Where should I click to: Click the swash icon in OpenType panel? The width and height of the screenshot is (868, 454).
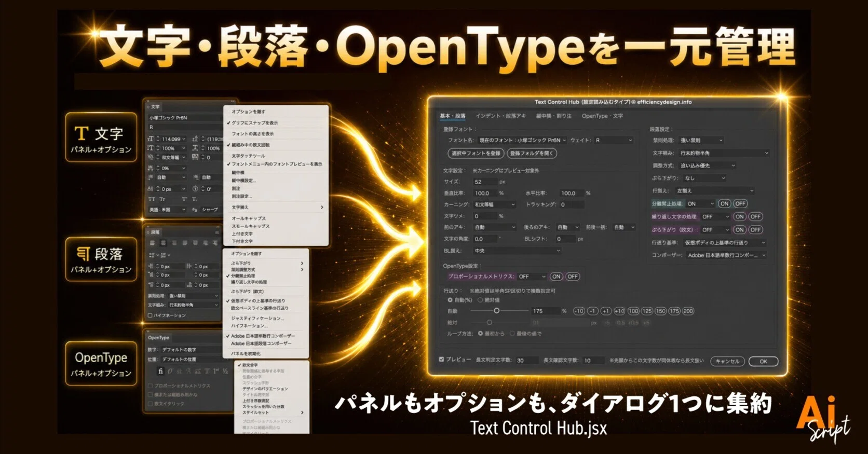coord(188,371)
